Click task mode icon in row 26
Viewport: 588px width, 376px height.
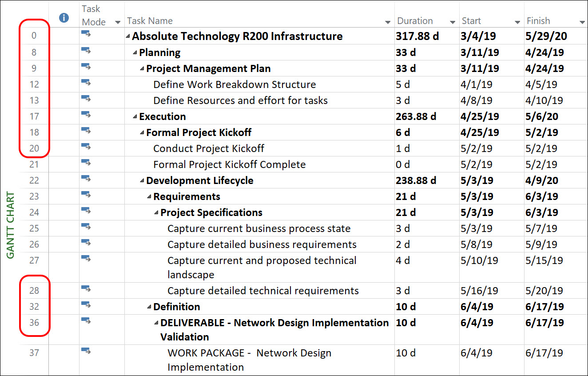point(86,242)
